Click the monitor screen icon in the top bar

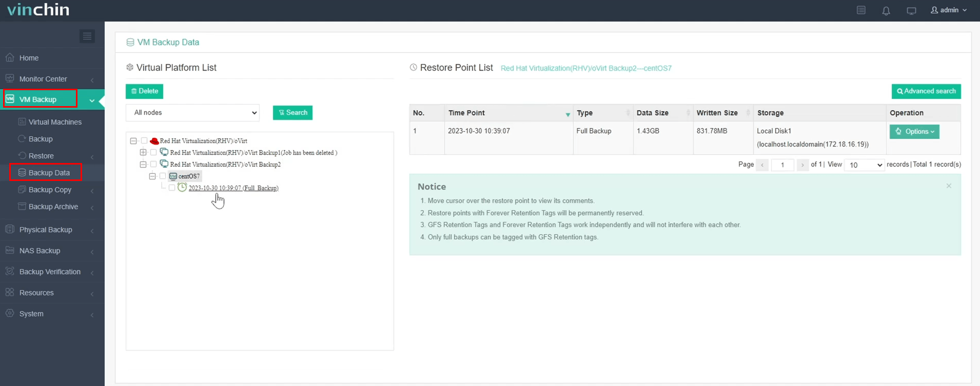pyautogui.click(x=911, y=10)
